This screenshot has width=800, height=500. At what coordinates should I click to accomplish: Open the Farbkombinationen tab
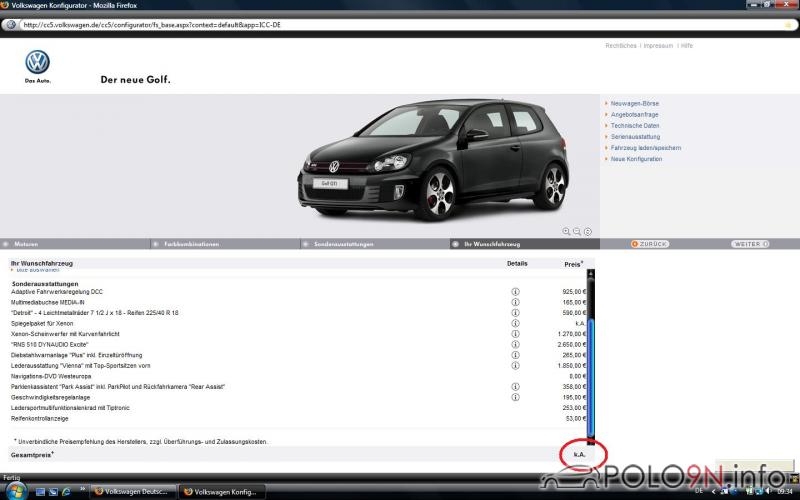tap(190, 244)
